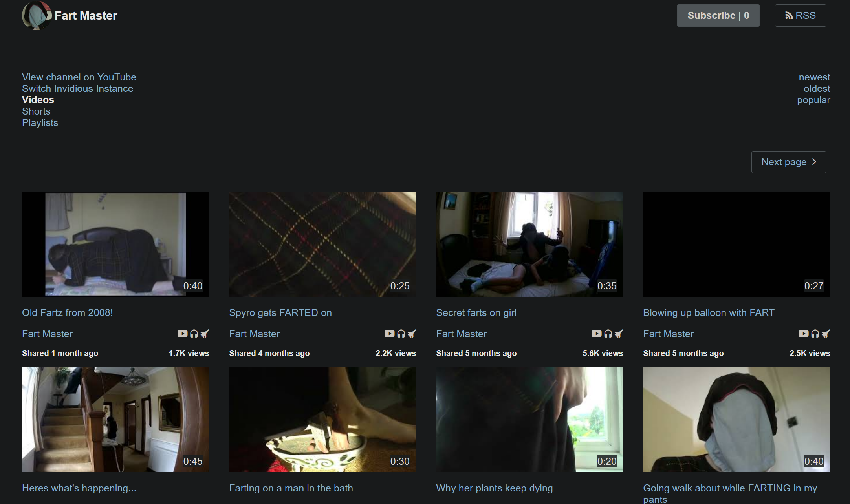Open thumbnail of Old Fartz from 2008!
Image resolution: width=850 pixels, height=504 pixels.
(115, 244)
